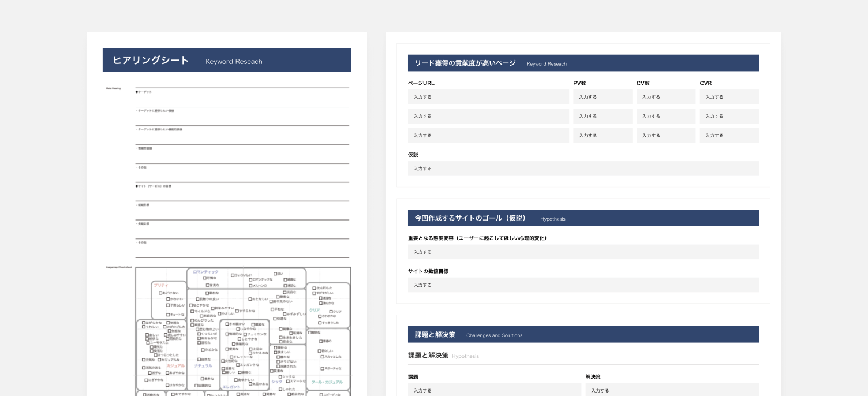868x396 pixels.
Task: Click the second row CV数 field
Action: (665, 116)
